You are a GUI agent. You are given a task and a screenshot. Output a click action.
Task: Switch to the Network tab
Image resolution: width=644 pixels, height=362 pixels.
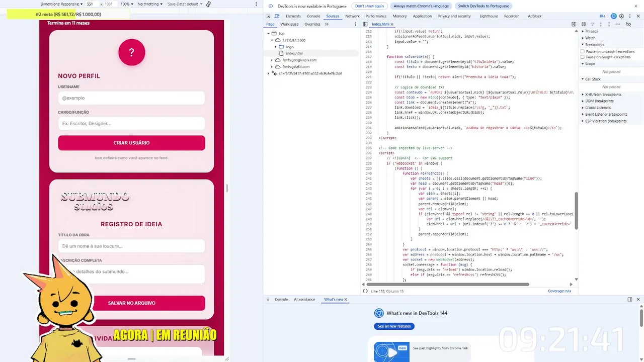click(352, 16)
